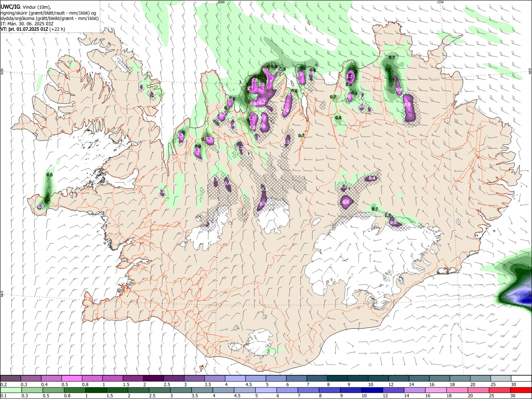Click the 'VT: þri. 01.07.2025 01Z' valid time
The height and width of the screenshot is (399, 532).
(24, 29)
